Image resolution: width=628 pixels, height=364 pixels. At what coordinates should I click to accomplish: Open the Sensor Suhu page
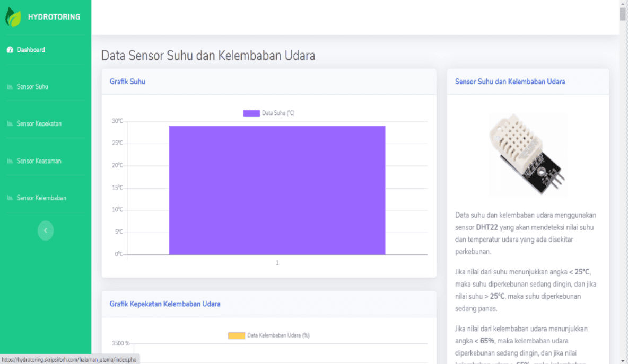coord(46,87)
